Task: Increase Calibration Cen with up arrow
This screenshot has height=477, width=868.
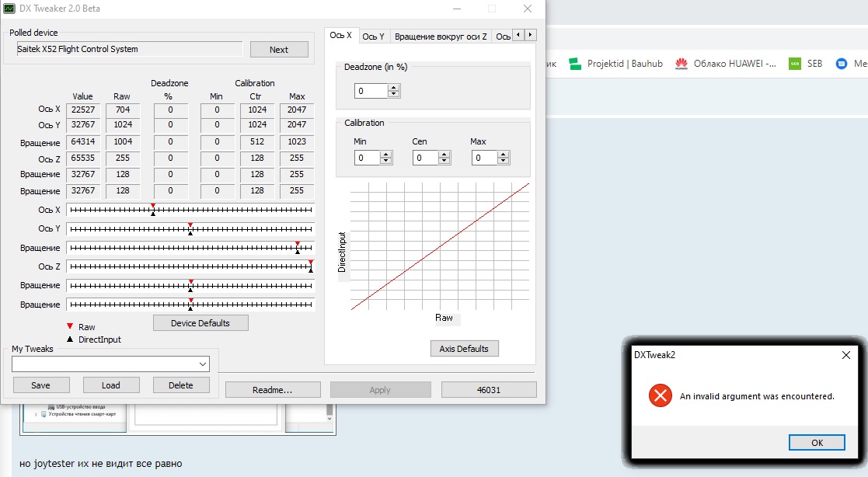Action: (444, 155)
